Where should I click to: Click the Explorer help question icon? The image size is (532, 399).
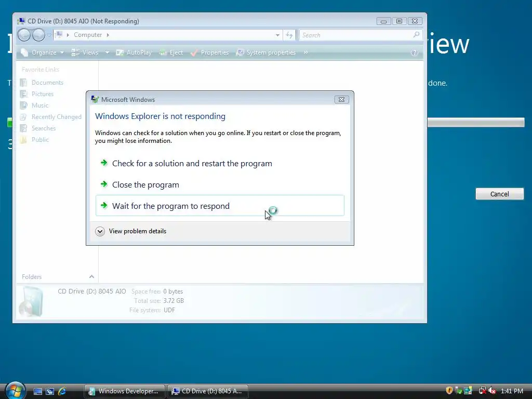[x=414, y=52]
